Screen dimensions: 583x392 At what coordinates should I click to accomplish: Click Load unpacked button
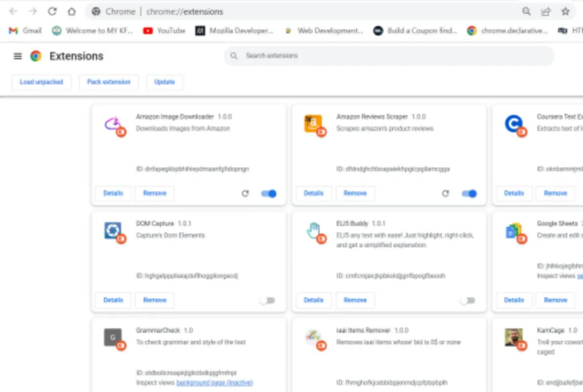click(x=41, y=82)
